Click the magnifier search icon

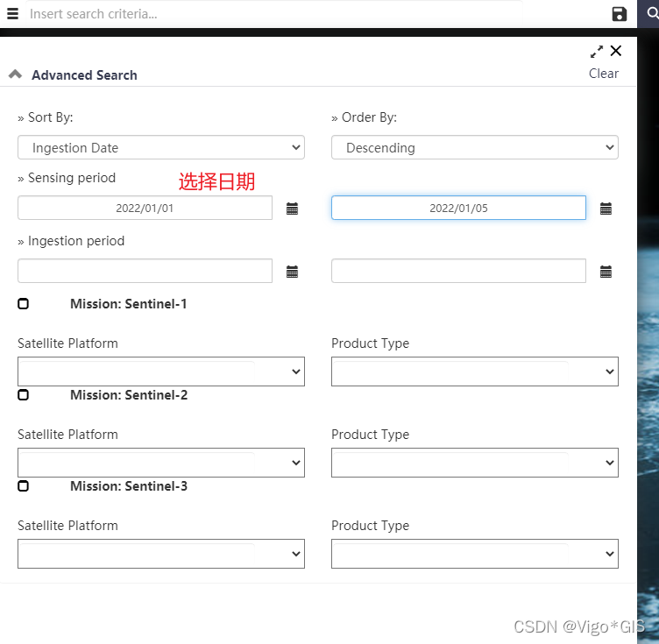[651, 13]
